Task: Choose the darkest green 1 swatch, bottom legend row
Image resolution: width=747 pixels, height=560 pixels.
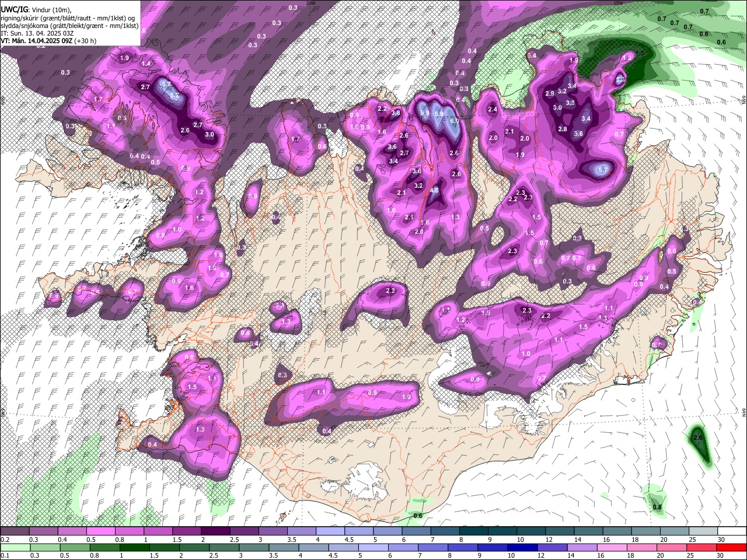Action: click(134, 547)
